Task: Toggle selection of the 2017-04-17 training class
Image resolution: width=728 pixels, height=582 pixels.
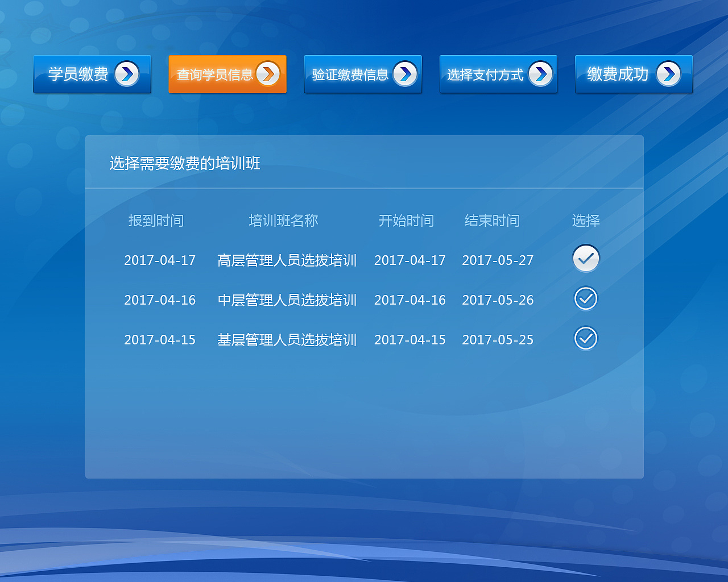Action: [x=586, y=259]
